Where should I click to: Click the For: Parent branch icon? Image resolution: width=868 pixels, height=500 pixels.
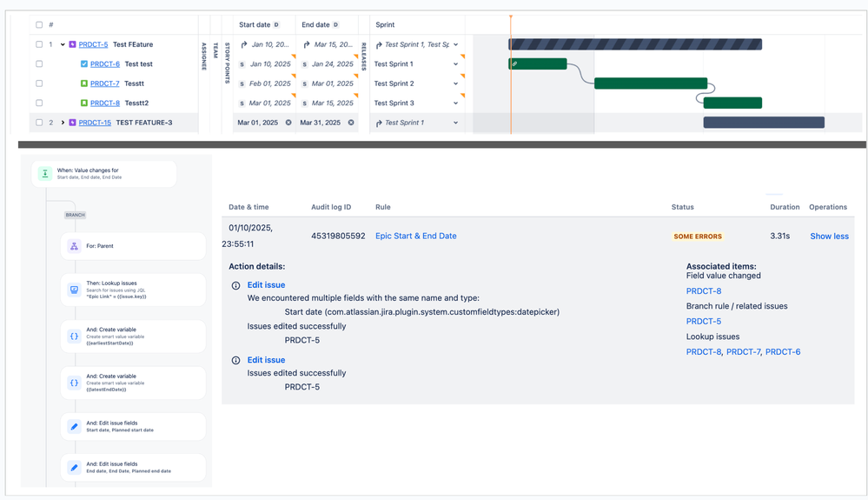[x=74, y=246]
